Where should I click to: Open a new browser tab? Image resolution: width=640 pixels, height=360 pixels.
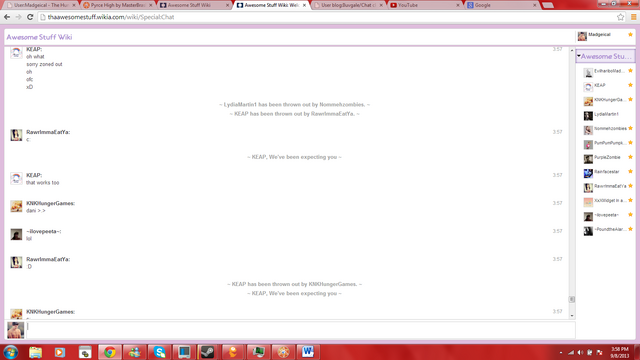coord(548,5)
